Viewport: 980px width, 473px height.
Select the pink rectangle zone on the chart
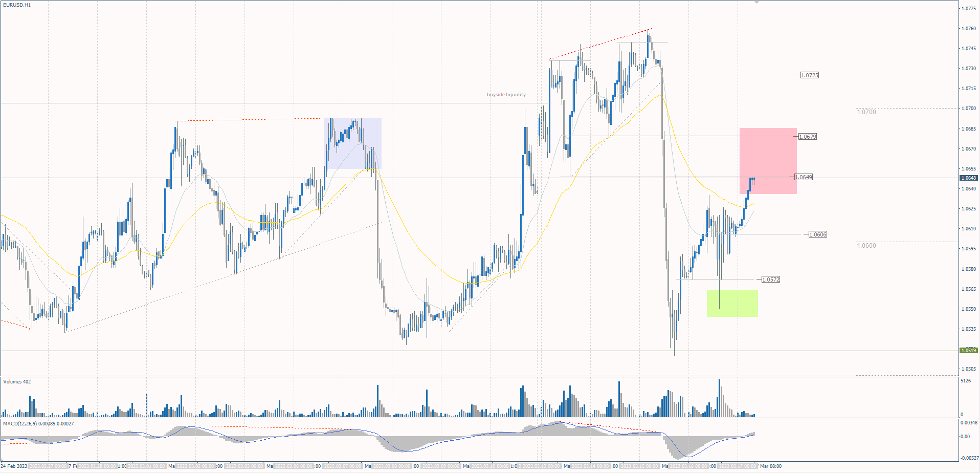pos(768,161)
